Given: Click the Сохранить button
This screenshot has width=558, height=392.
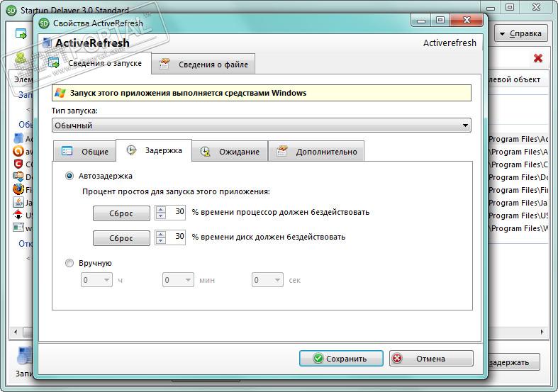Looking at the screenshot, I should point(341,358).
